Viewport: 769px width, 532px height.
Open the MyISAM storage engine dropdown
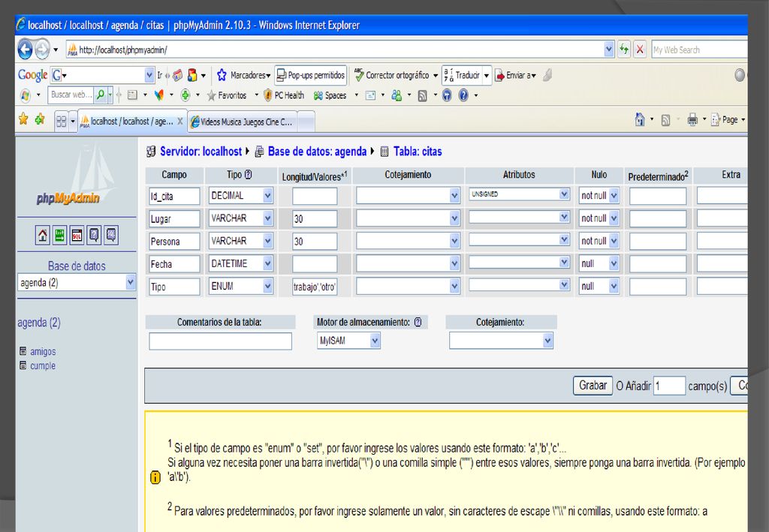pyautogui.click(x=375, y=341)
